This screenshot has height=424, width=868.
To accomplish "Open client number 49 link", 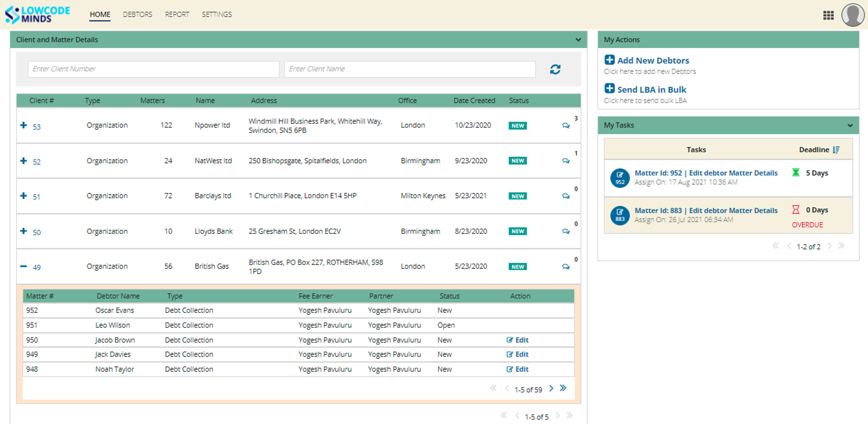I will (37, 268).
